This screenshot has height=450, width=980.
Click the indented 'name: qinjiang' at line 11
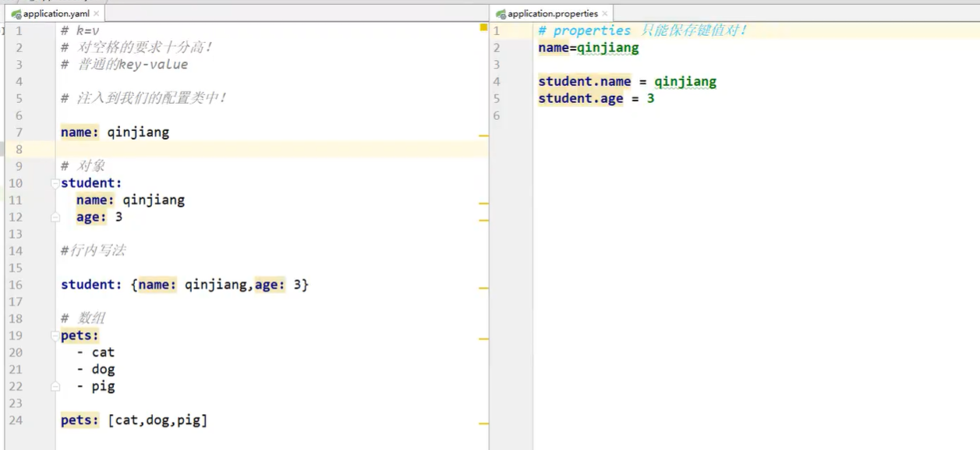click(130, 200)
